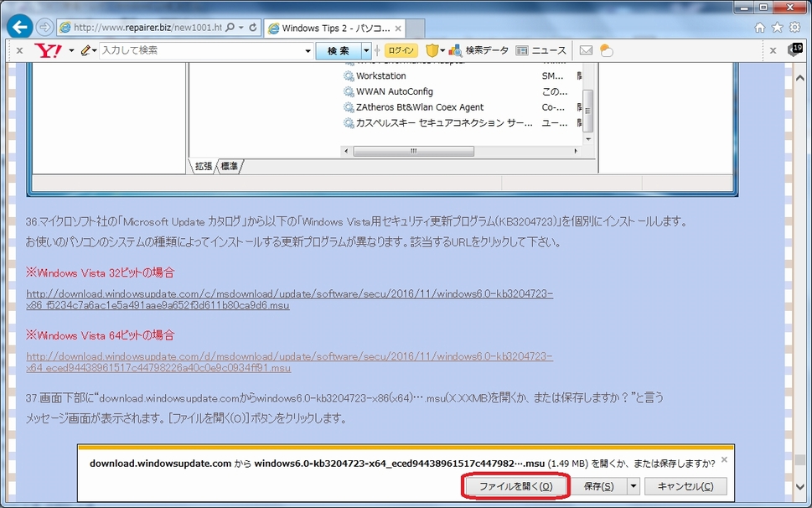The image size is (812, 508).
Task: Click the X at the toolbar's right end
Action: coord(773,50)
